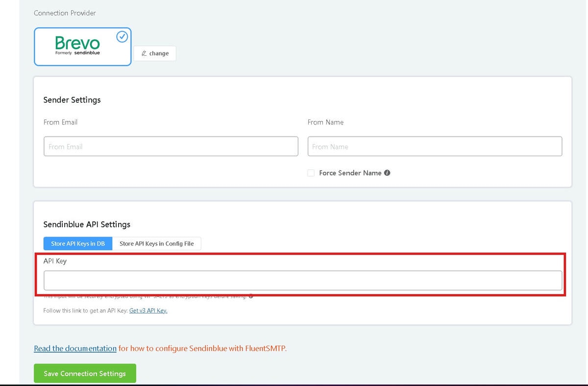The height and width of the screenshot is (386, 588).
Task: Click the pencil icon beside change
Action: [144, 53]
